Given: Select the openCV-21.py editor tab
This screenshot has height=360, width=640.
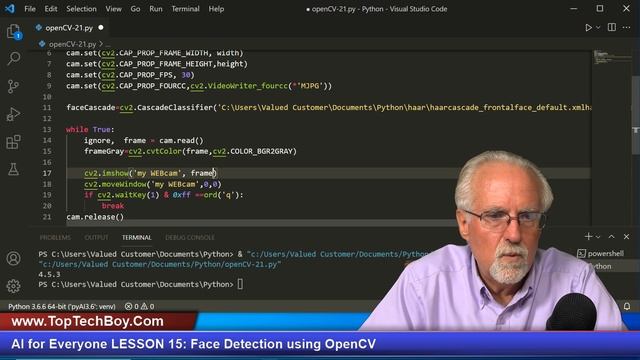Looking at the screenshot, I should tap(69, 28).
